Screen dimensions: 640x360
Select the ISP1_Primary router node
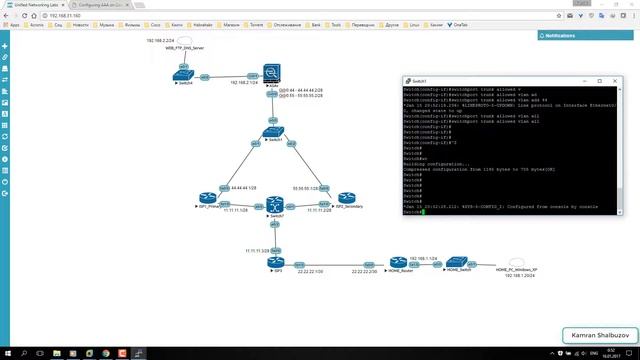(208, 198)
